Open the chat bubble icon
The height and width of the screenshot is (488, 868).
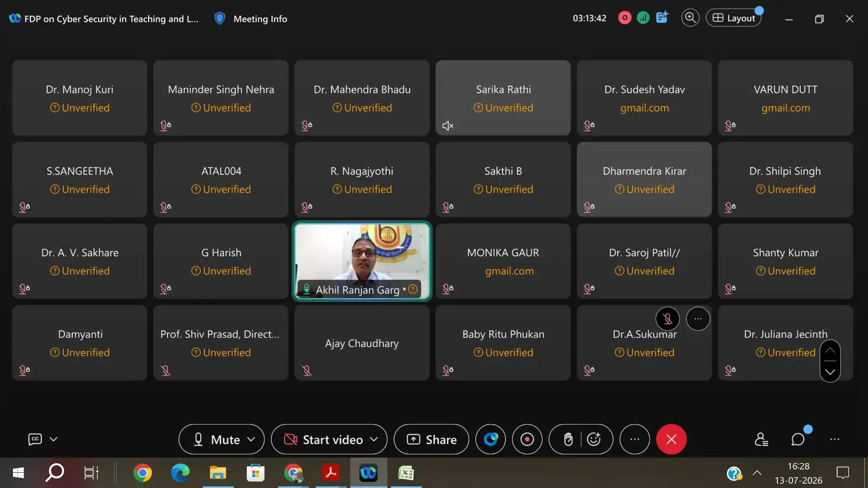[797, 439]
